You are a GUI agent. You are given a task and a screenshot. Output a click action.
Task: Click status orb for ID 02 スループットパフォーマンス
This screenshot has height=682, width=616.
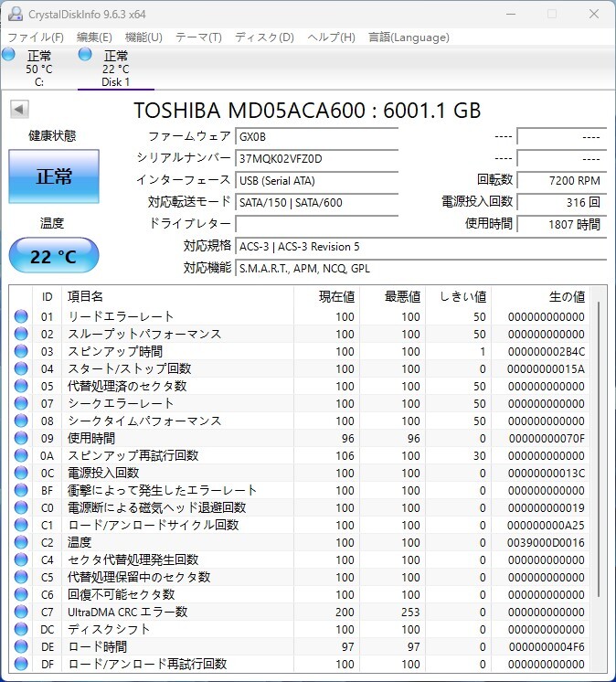click(21, 334)
